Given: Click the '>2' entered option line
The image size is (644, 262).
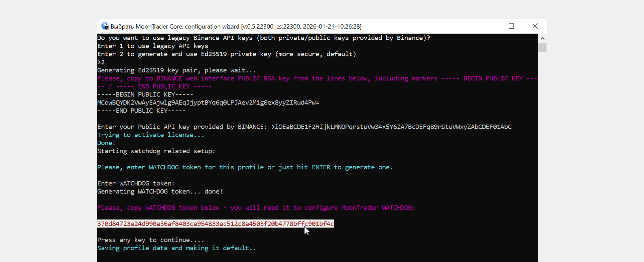Looking at the screenshot, I should pyautogui.click(x=101, y=62).
